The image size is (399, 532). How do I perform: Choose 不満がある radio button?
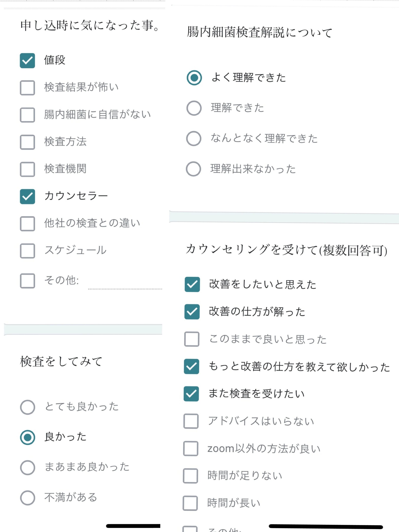click(27, 498)
